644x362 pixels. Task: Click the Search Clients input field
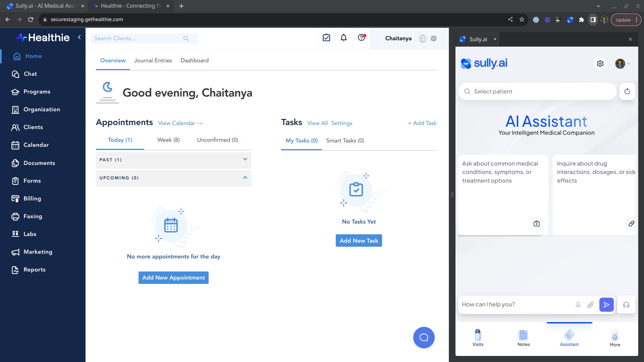tap(138, 39)
